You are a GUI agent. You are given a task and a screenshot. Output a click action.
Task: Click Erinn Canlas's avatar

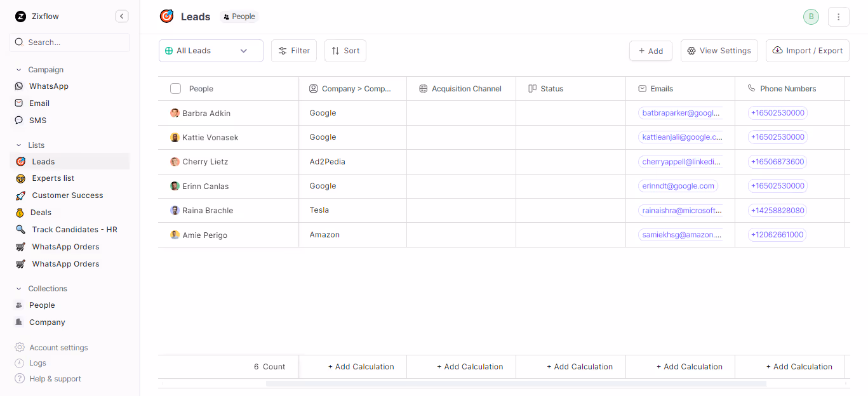[x=175, y=186]
